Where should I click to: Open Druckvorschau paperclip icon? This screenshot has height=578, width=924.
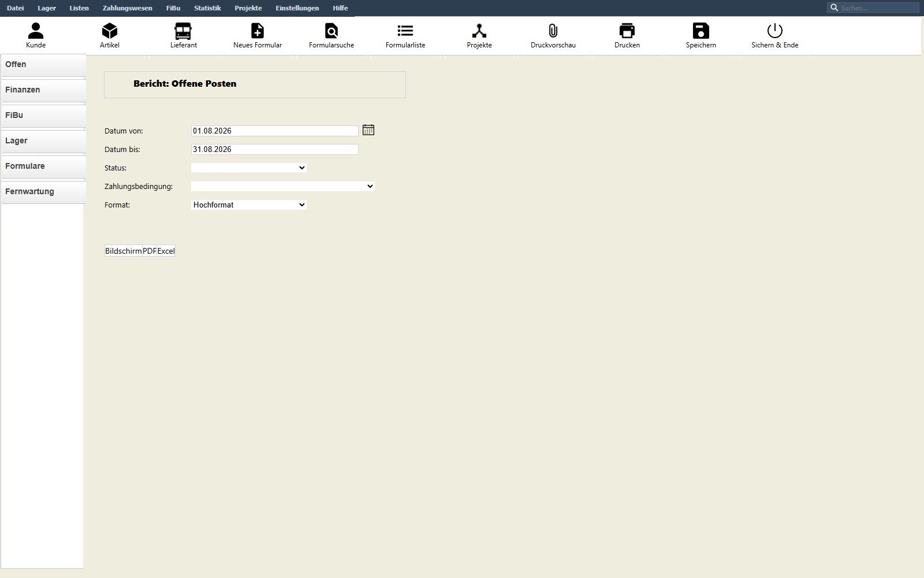coord(553,35)
